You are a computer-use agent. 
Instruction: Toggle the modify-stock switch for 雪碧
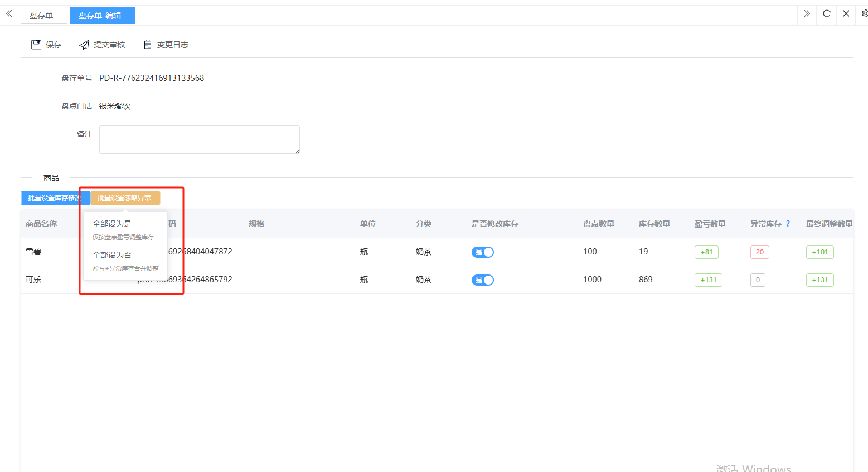pos(483,252)
